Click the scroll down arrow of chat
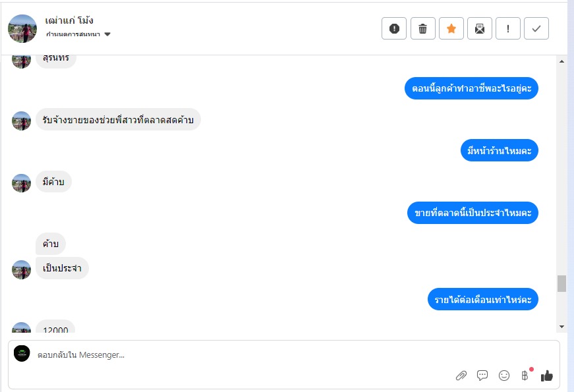574x392 pixels. pos(562,327)
